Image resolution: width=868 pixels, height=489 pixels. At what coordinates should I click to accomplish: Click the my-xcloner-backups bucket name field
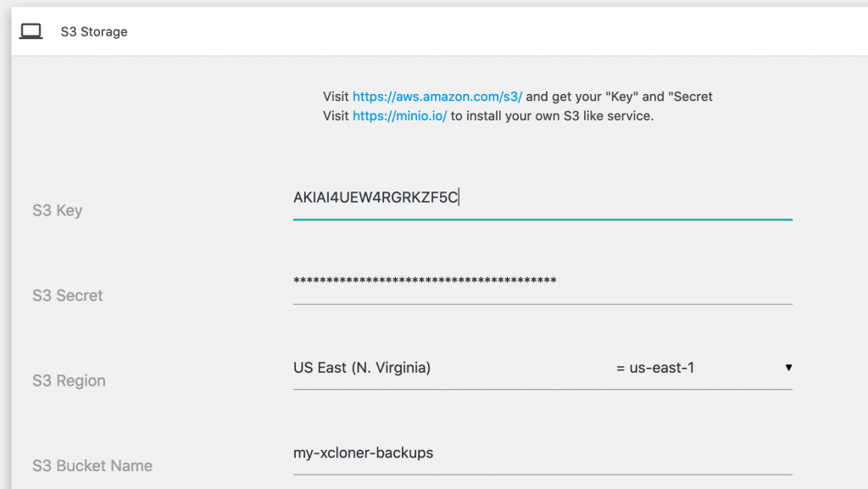click(x=542, y=453)
